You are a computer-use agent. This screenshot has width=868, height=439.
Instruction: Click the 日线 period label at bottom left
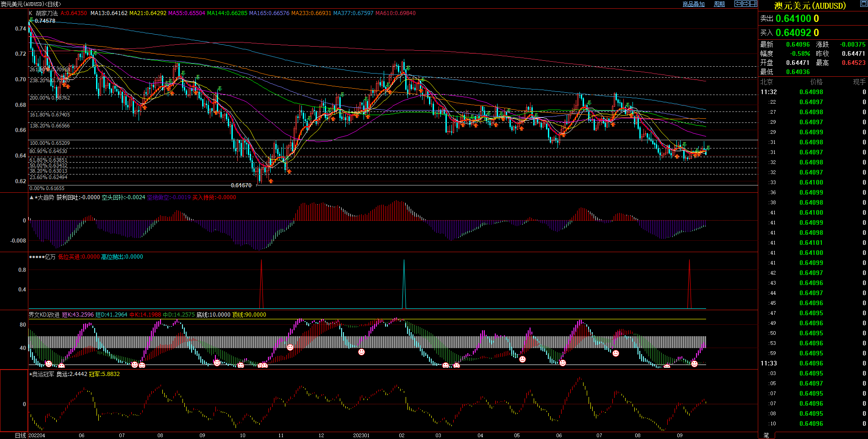pos(20,435)
